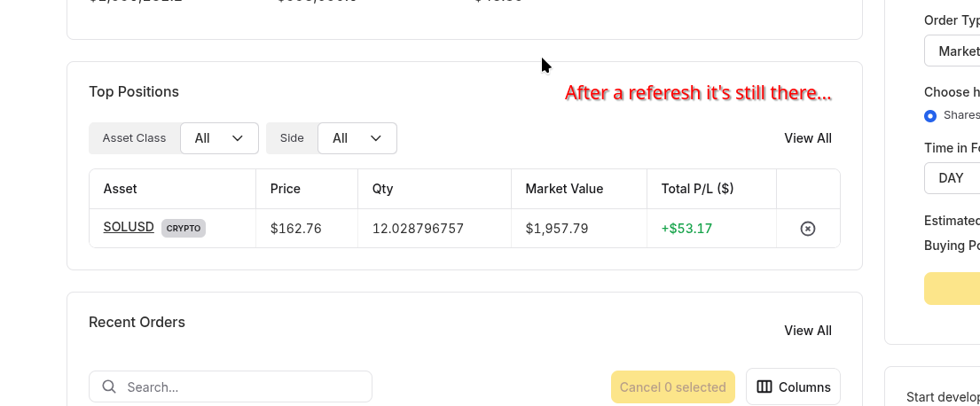This screenshot has width=980, height=406.
Task: Click the CRYPTO badge next to SOLUSD
Action: [184, 228]
